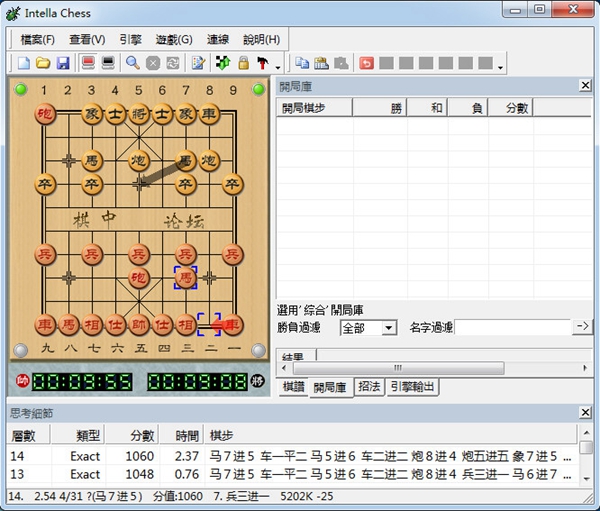Switch to the 棋譜 tab
Image resolution: width=600 pixels, height=511 pixels.
(x=293, y=387)
